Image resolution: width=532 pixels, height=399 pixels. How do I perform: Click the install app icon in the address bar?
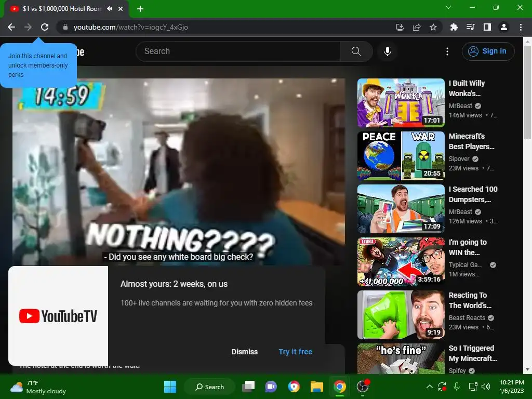(x=400, y=27)
